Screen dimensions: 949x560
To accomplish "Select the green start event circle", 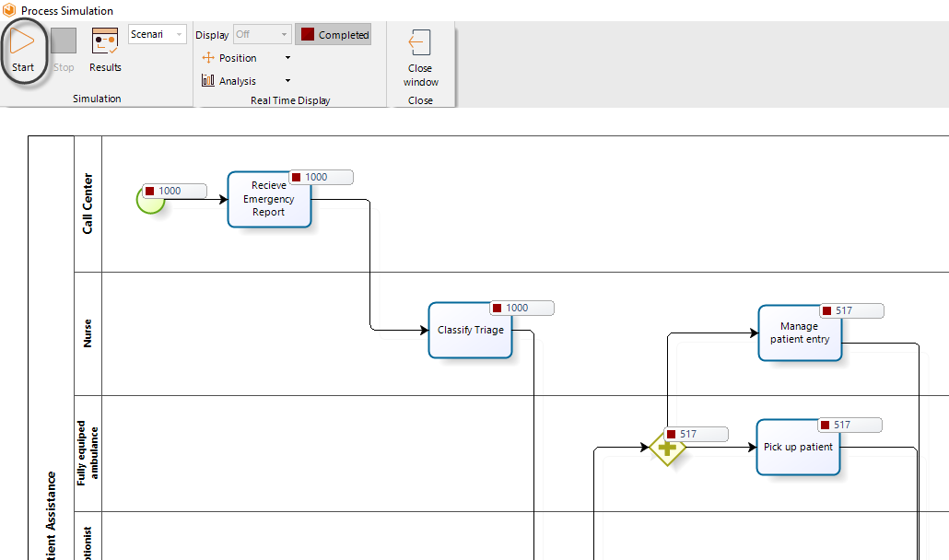I will [150, 200].
